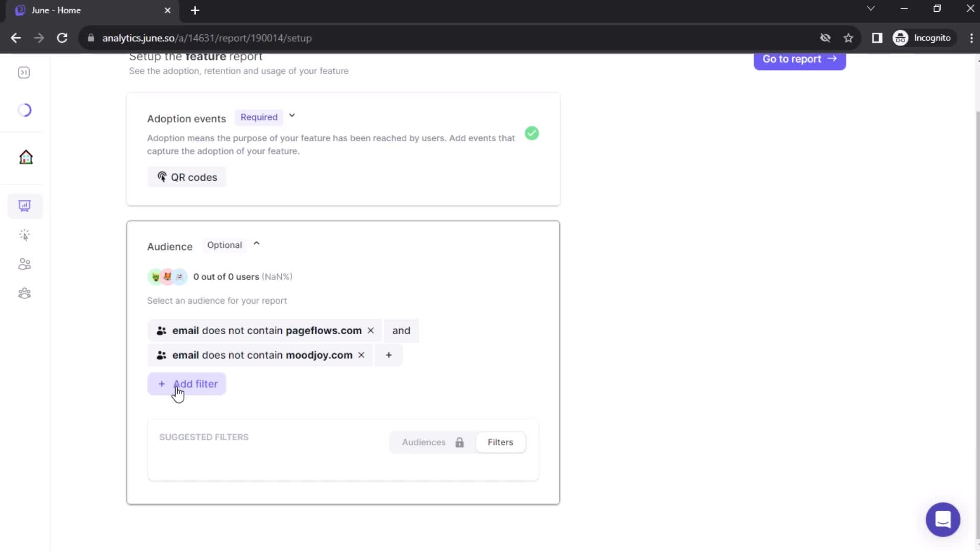Viewport: 980px width, 551px height.
Task: Click the home/dashboard sidebar icon
Action: tap(25, 157)
